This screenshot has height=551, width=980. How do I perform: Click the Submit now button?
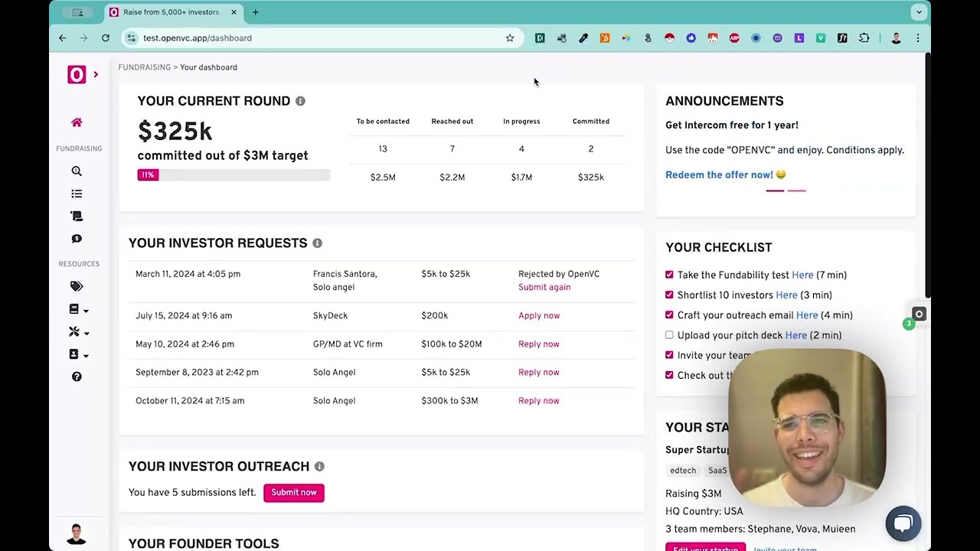[x=294, y=493]
